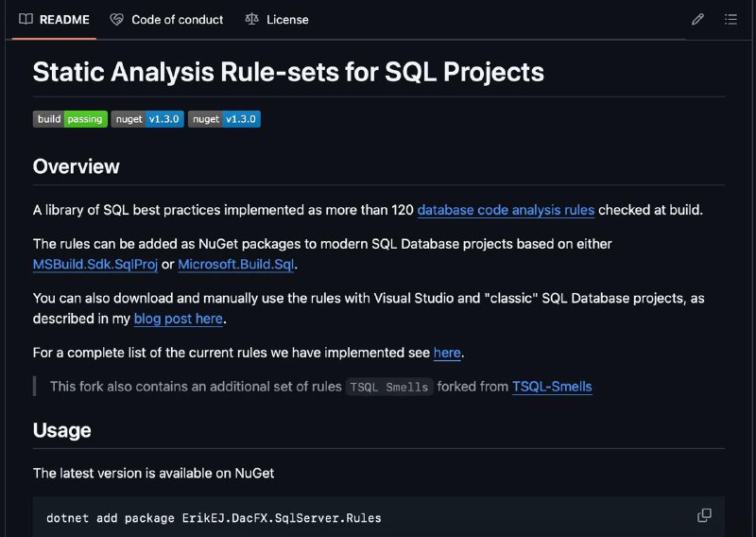This screenshot has width=756, height=537.
Task: Open database code analysis rules link
Action: click(506, 210)
